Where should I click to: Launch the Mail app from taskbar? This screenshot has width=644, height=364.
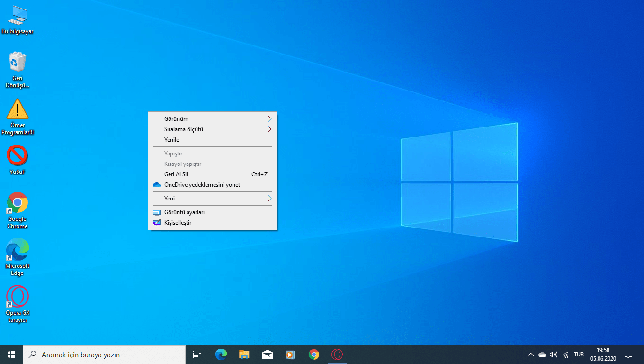268,354
